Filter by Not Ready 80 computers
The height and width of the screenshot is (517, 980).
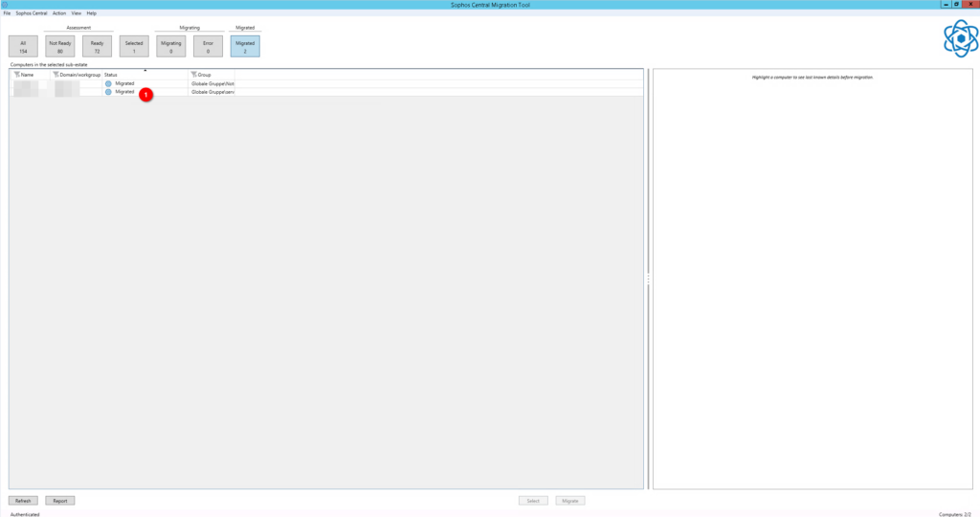point(60,46)
